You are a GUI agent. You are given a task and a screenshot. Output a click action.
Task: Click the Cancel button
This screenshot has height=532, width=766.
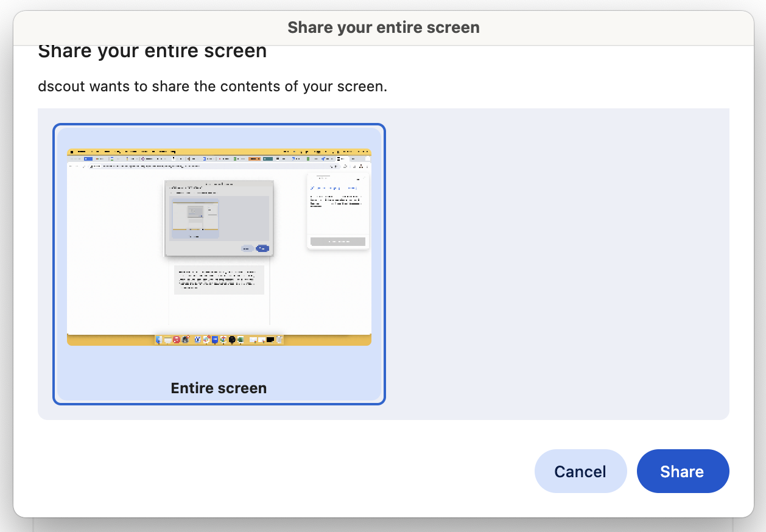click(x=580, y=471)
